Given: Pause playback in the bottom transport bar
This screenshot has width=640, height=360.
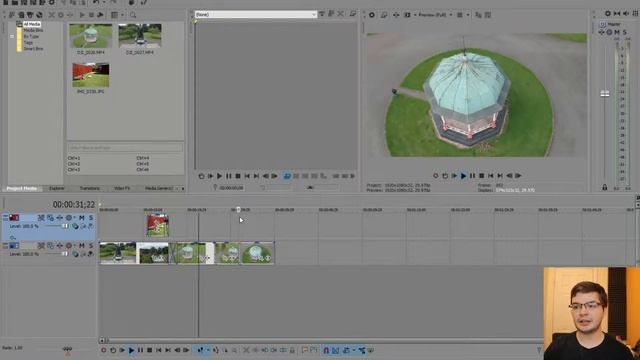Looking at the screenshot, I should point(140,350).
